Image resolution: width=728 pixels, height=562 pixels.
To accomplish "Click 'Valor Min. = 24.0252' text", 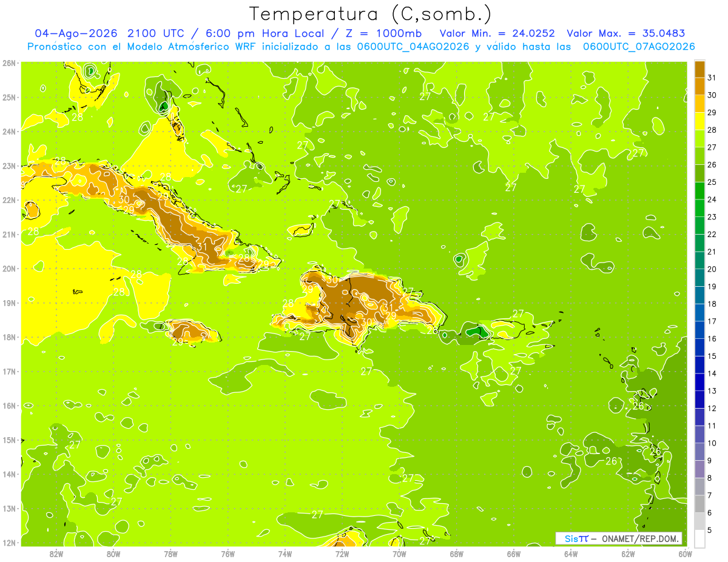I will click(498, 33).
